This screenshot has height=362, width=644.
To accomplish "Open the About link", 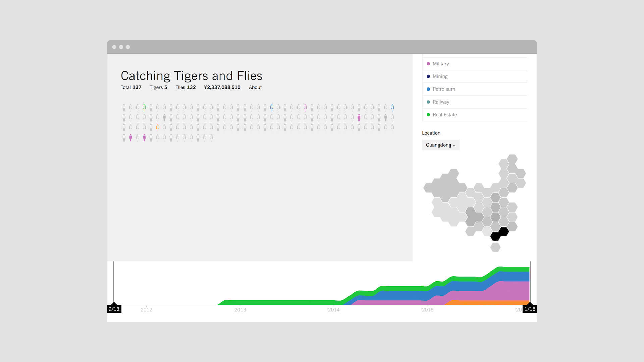I will [255, 87].
